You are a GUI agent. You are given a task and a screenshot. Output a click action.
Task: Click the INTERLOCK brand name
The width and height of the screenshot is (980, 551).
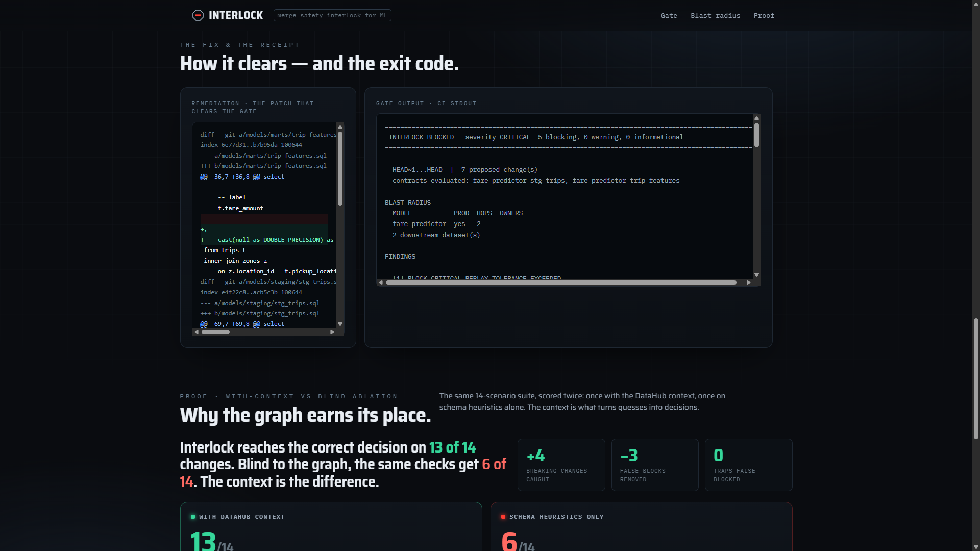(x=236, y=15)
